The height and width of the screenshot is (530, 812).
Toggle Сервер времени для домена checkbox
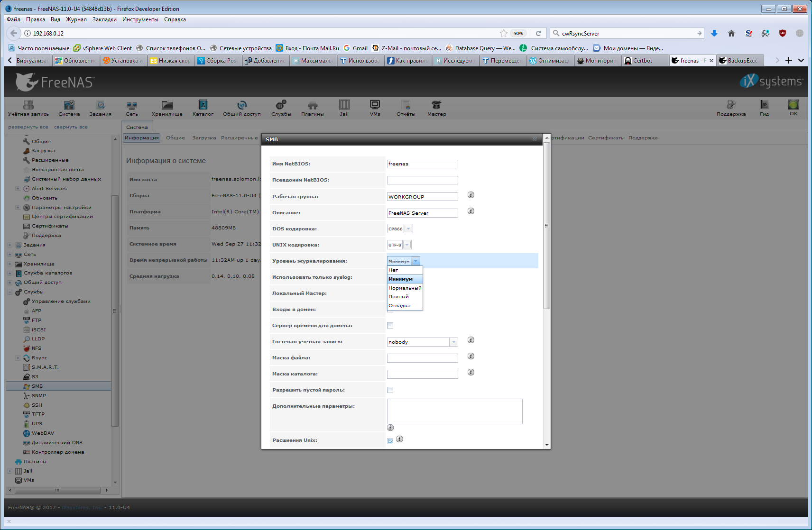coord(390,325)
